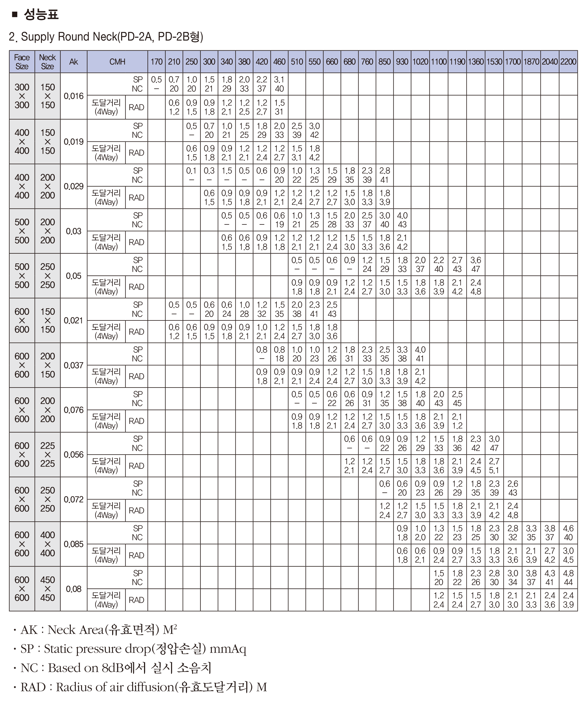
Task: Select RAD cell '2.4 3.9' in Ak 0.08 row
Action: [568, 600]
